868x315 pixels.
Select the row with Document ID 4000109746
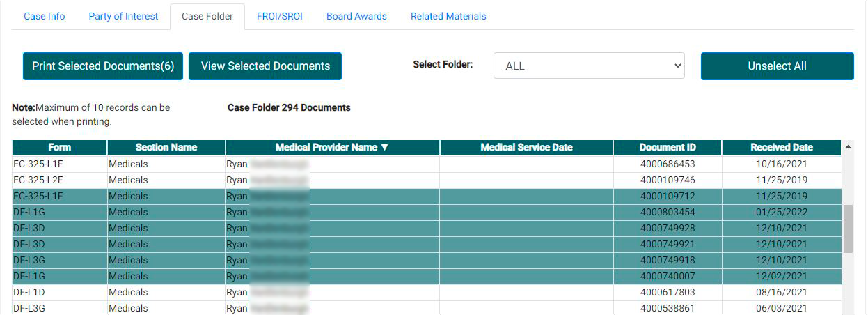tap(667, 180)
